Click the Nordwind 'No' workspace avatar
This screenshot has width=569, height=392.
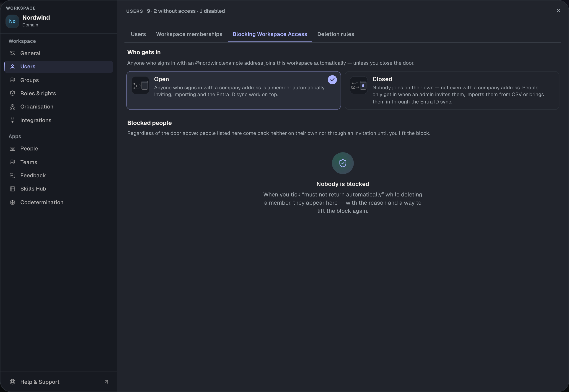[12, 21]
